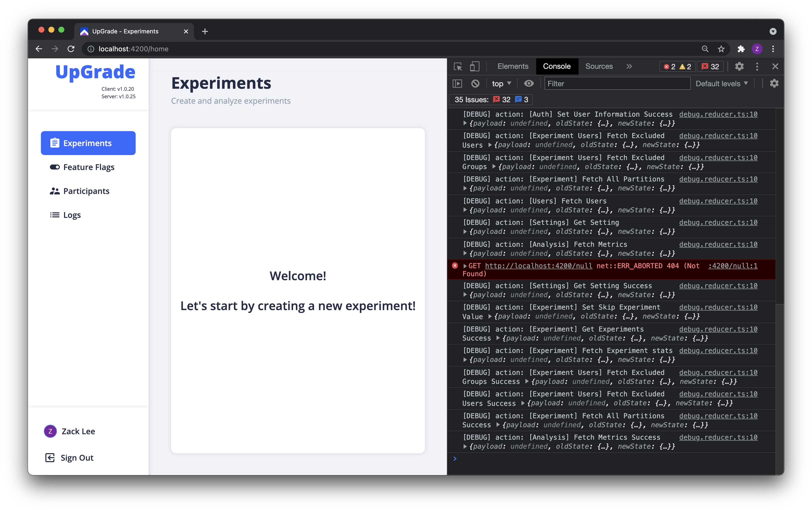Click the Logs list icon
812x512 pixels.
pos(54,215)
